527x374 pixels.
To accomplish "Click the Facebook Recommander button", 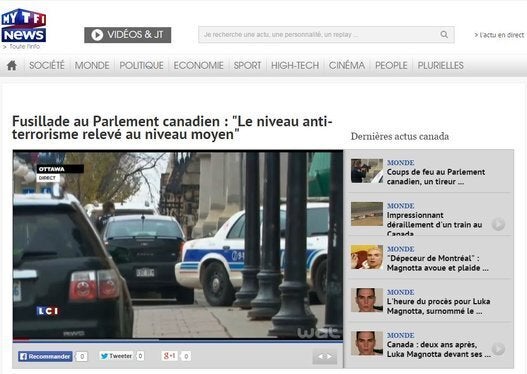I will click(45, 356).
